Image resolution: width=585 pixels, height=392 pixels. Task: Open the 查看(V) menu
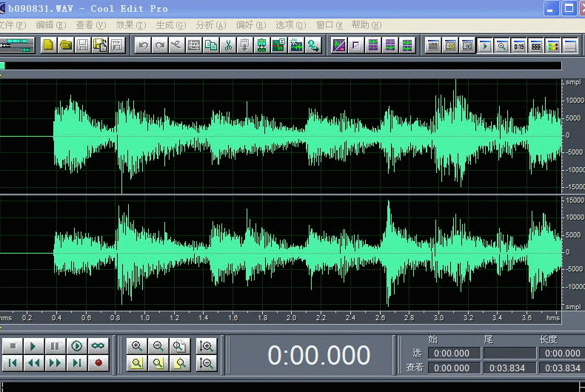[x=90, y=25]
